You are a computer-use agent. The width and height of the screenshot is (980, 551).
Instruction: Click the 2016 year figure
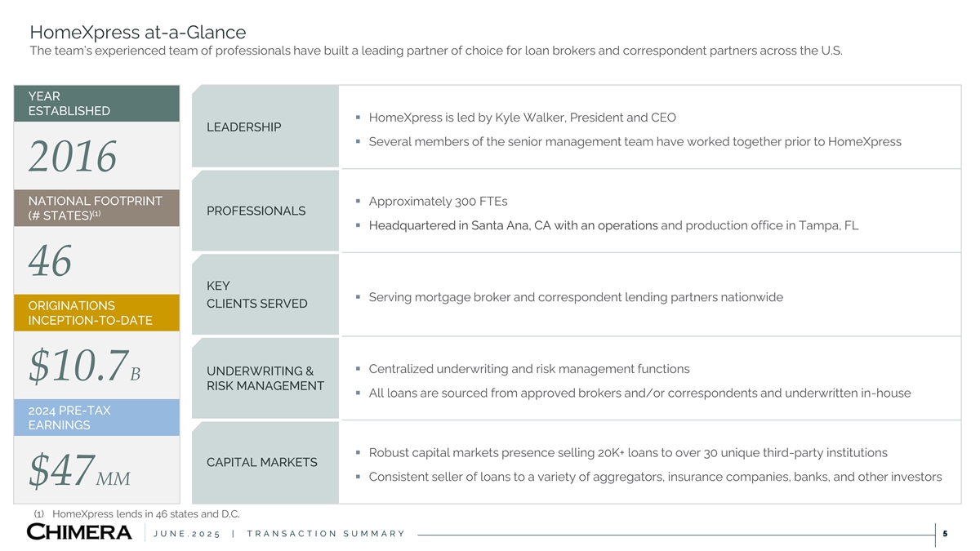coord(73,157)
